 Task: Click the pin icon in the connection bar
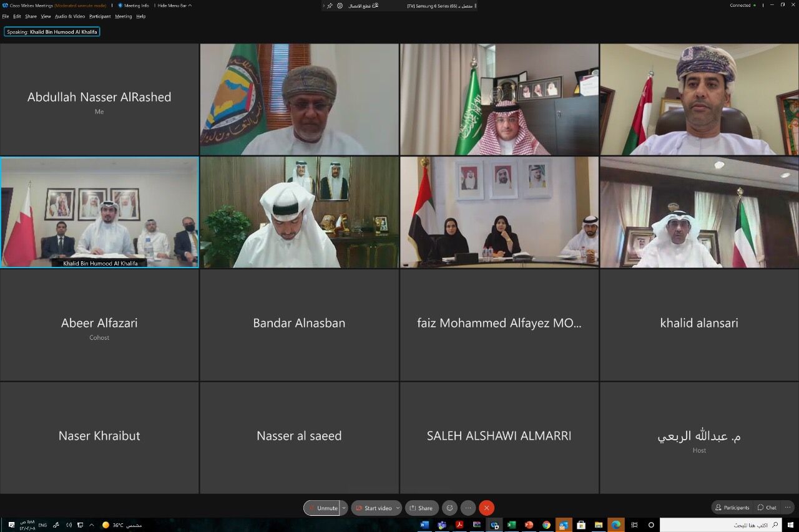330,6
